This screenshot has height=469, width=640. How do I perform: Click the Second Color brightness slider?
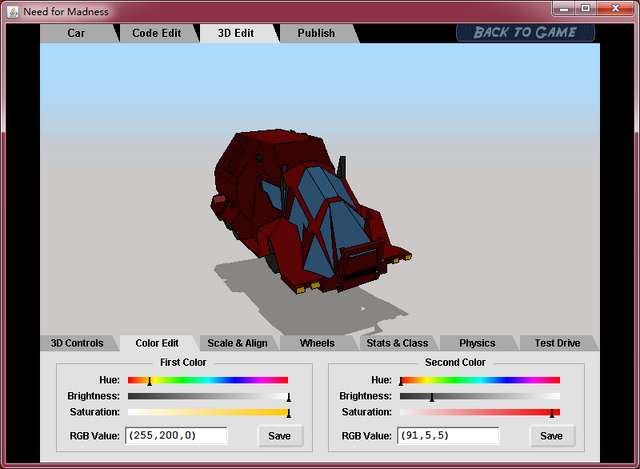tap(480, 396)
